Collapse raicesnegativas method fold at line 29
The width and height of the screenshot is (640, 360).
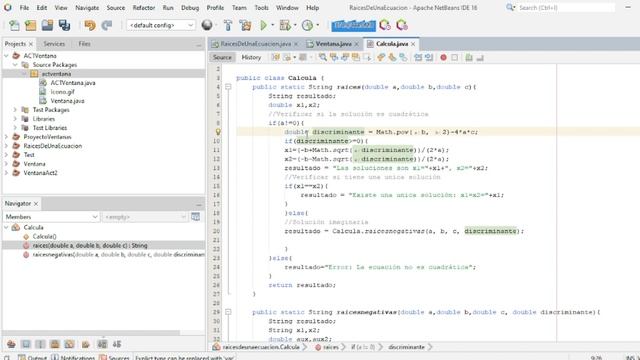228,312
